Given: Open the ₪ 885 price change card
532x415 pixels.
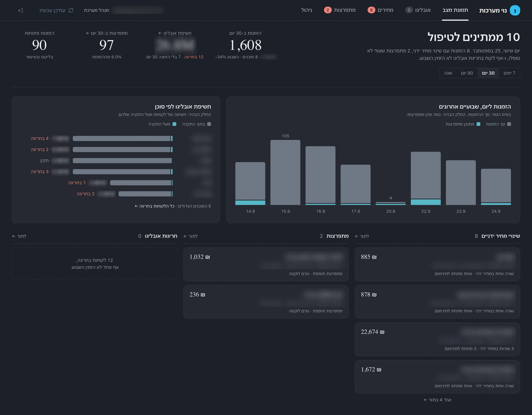Looking at the screenshot, I should [437, 264].
